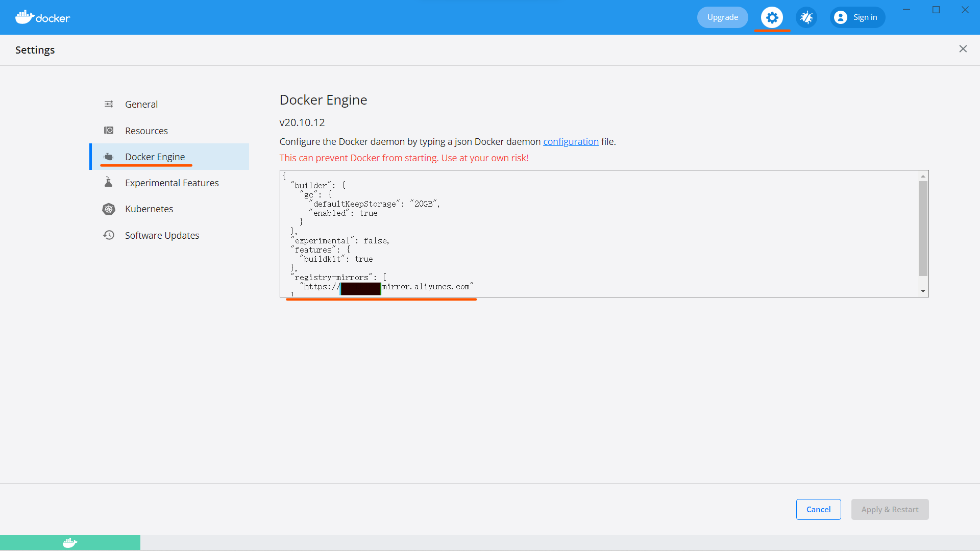Viewport: 980px width, 551px height.
Task: Select Software Updates section
Action: pyautogui.click(x=162, y=235)
